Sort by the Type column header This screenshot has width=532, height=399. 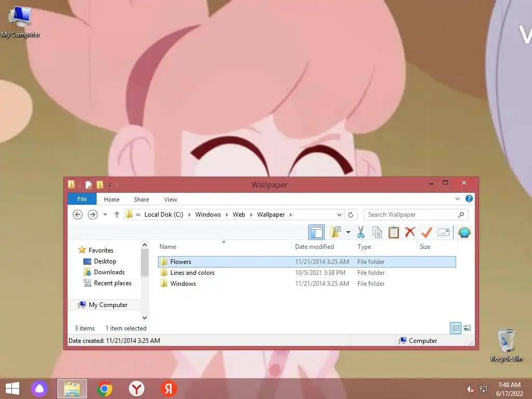385,247
